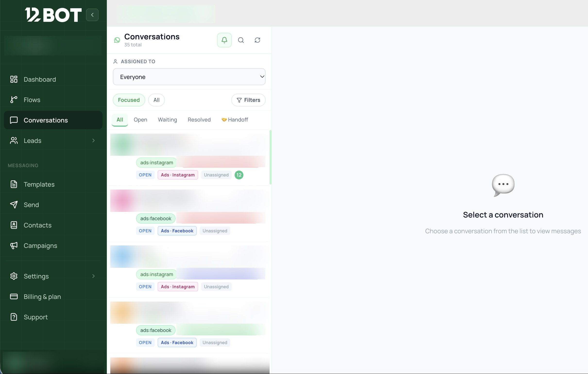Open Campaigns in the sidebar
The image size is (588, 374).
tap(53, 245)
